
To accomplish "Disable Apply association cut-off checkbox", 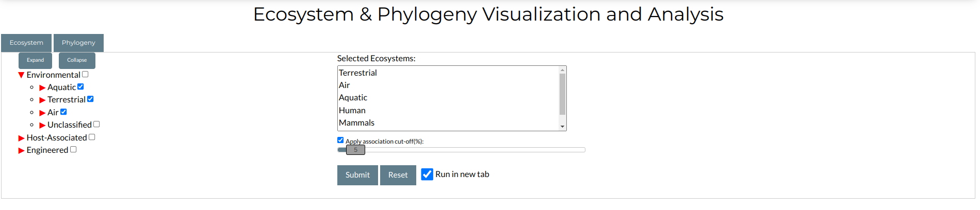I will (340, 140).
